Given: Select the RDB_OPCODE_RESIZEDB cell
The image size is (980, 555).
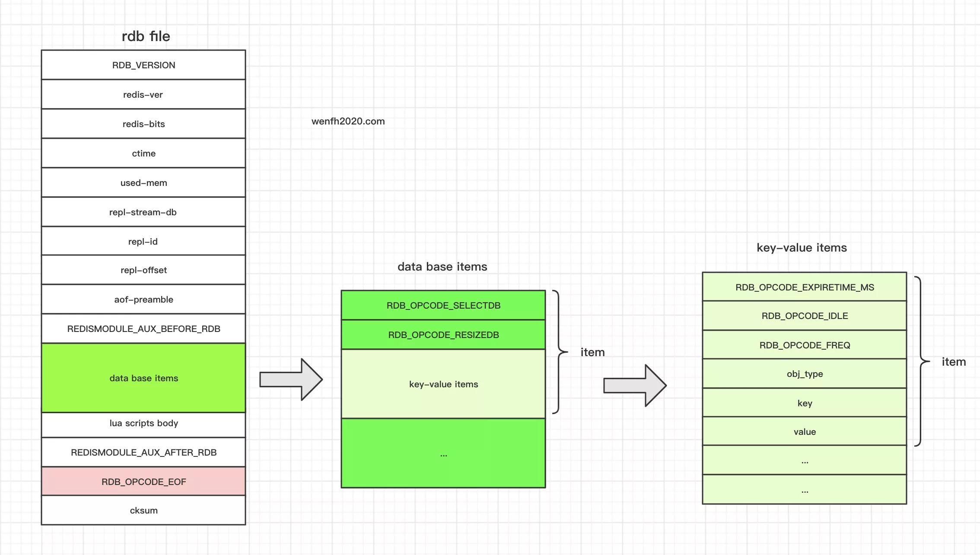Looking at the screenshot, I should (x=443, y=335).
